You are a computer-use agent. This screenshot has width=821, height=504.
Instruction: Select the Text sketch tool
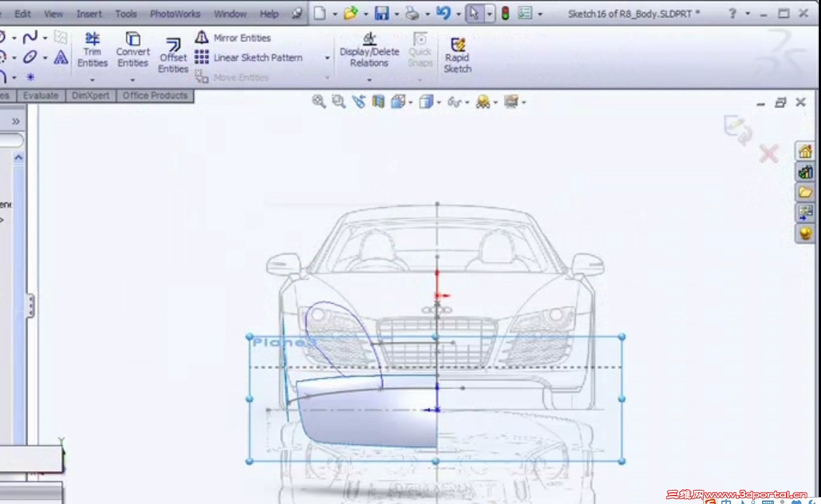pyautogui.click(x=60, y=57)
